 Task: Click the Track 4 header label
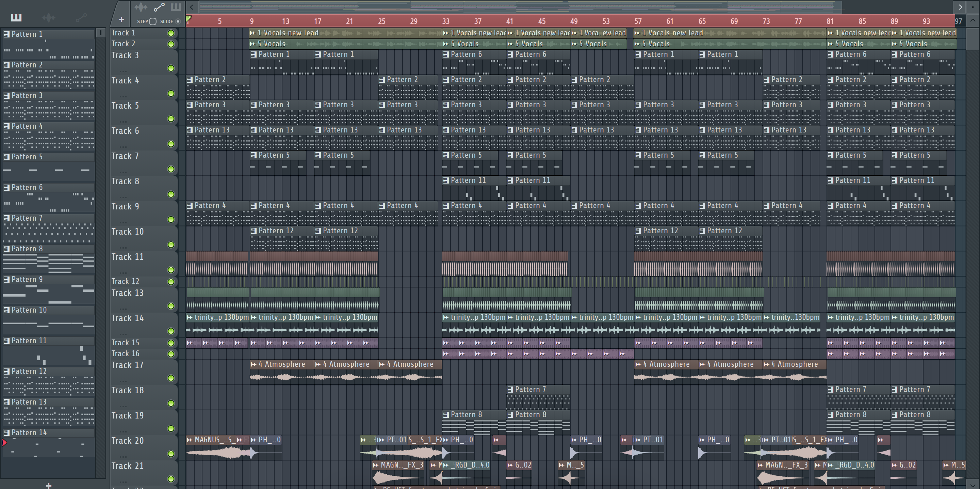tap(125, 80)
